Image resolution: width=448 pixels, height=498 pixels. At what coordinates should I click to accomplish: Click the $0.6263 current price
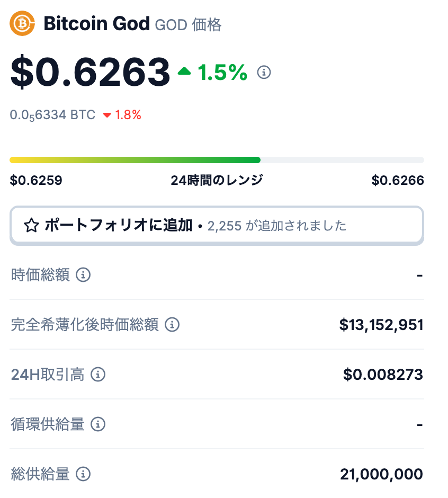(x=90, y=72)
